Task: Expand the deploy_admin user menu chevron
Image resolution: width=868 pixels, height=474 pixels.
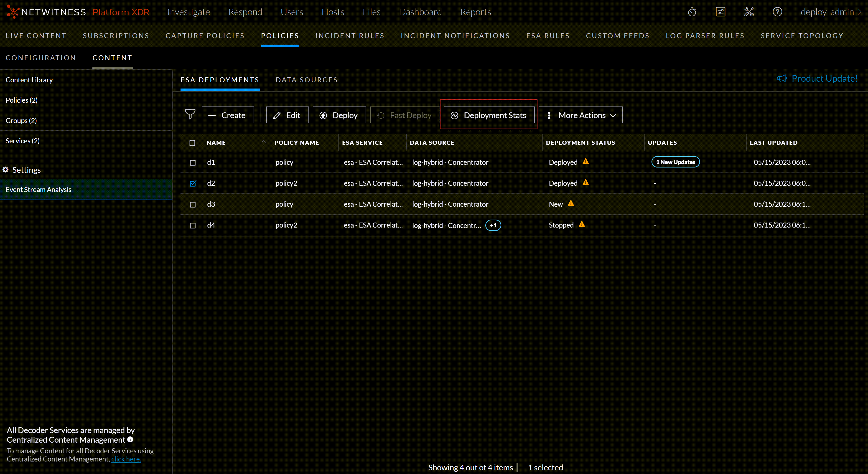Action: click(x=860, y=12)
